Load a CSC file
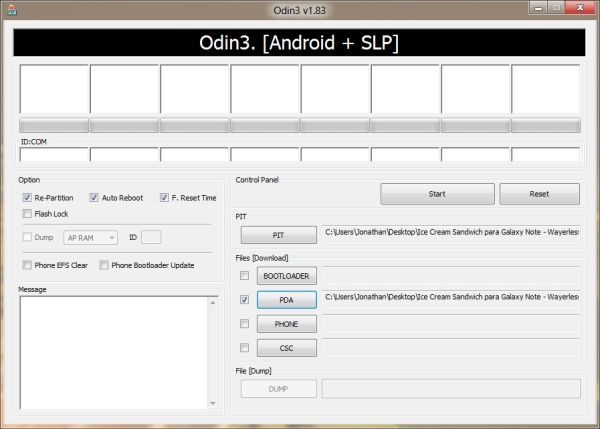The height and width of the screenshot is (429, 600). [287, 348]
